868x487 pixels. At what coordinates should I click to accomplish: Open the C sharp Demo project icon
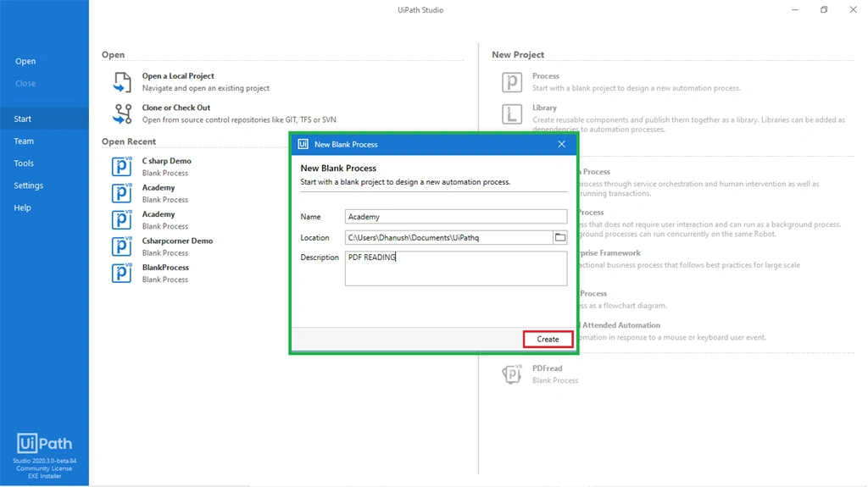click(122, 166)
